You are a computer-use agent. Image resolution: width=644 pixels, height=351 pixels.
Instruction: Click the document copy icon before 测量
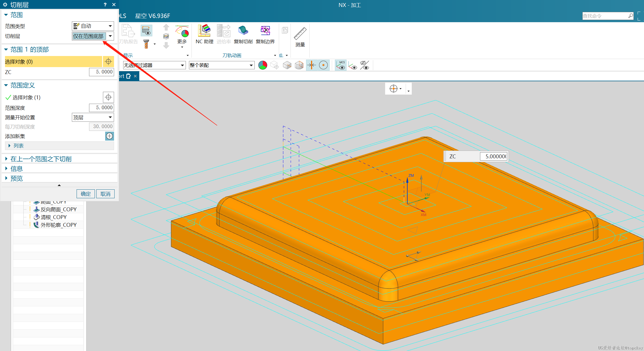tap(285, 30)
